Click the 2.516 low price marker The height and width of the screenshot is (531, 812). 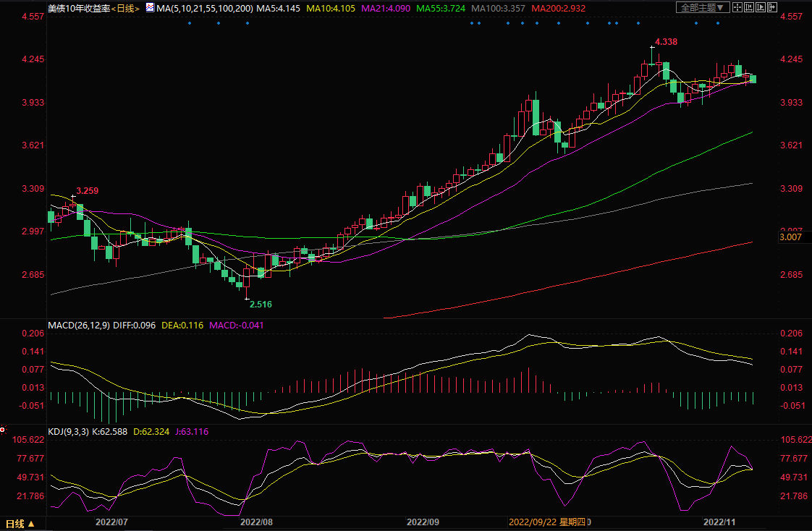pyautogui.click(x=261, y=305)
